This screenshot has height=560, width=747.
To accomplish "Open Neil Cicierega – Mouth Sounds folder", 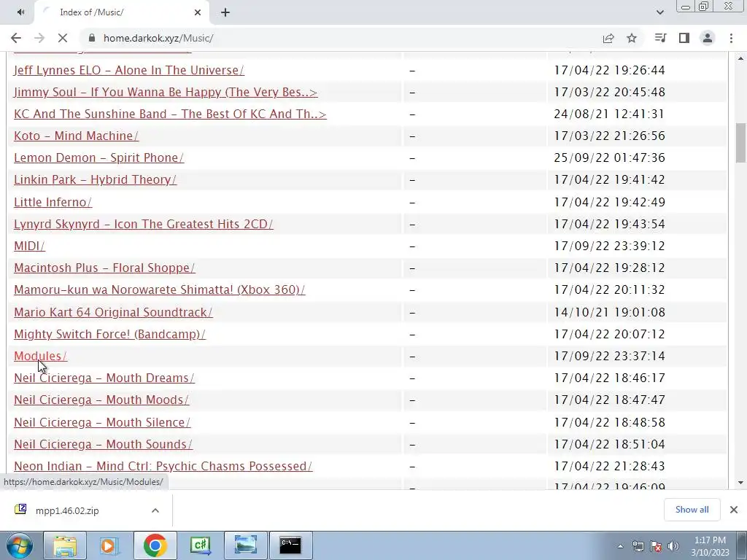I will pos(104,444).
